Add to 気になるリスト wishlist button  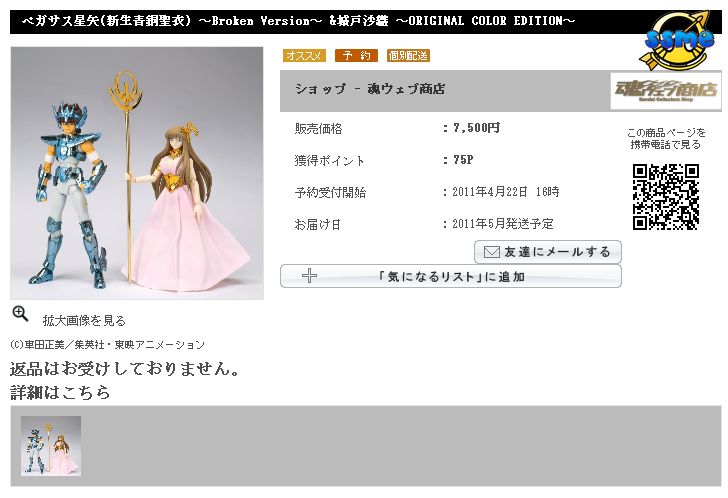[450, 277]
